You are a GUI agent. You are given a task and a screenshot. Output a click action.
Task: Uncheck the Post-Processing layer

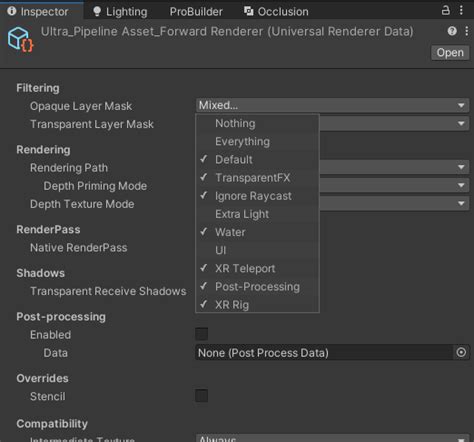pyautogui.click(x=257, y=286)
